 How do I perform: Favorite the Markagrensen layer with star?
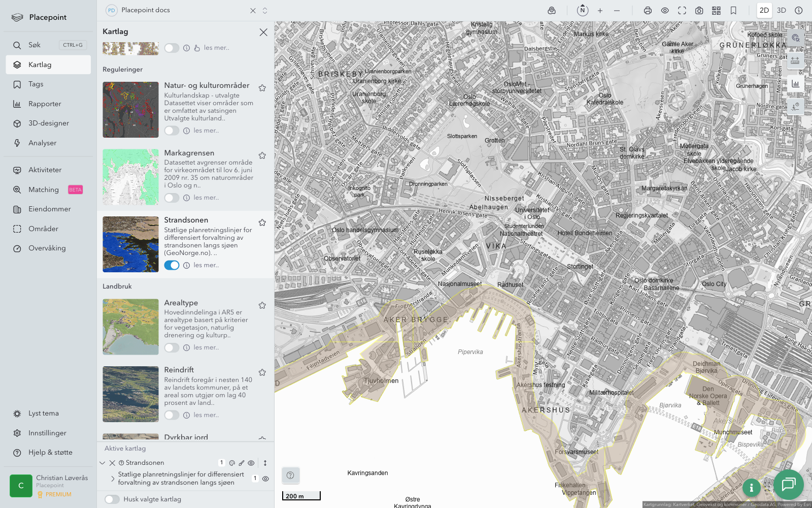[x=262, y=155]
